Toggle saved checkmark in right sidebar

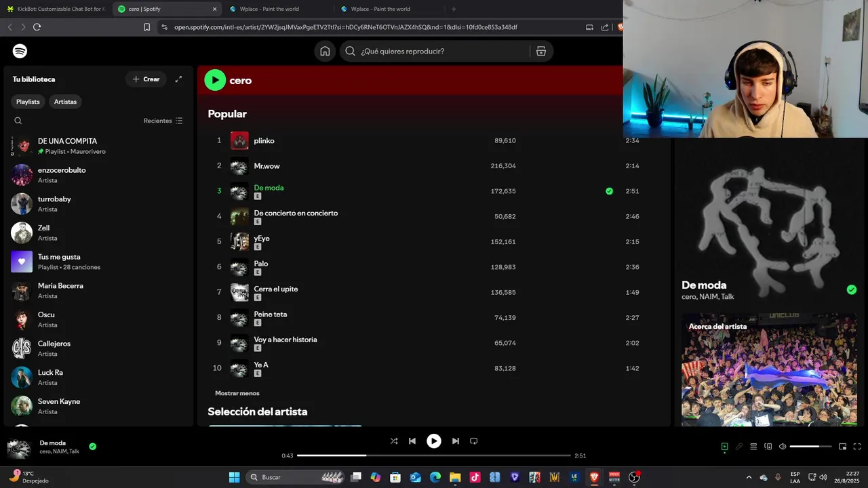[852, 290]
